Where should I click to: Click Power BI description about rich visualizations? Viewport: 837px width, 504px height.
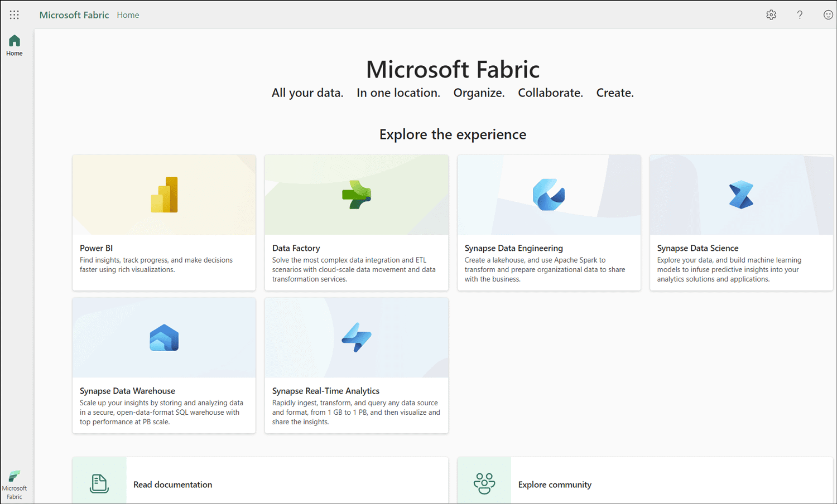(x=156, y=265)
